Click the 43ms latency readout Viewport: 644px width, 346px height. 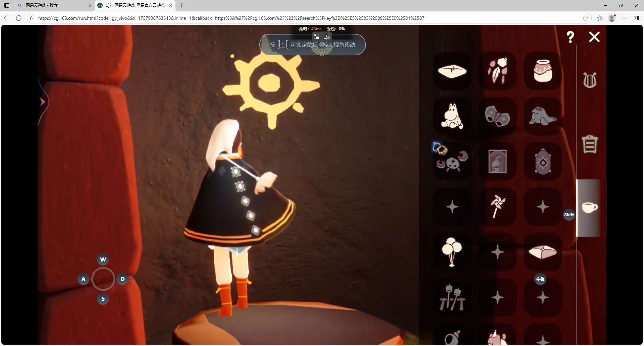coord(316,29)
